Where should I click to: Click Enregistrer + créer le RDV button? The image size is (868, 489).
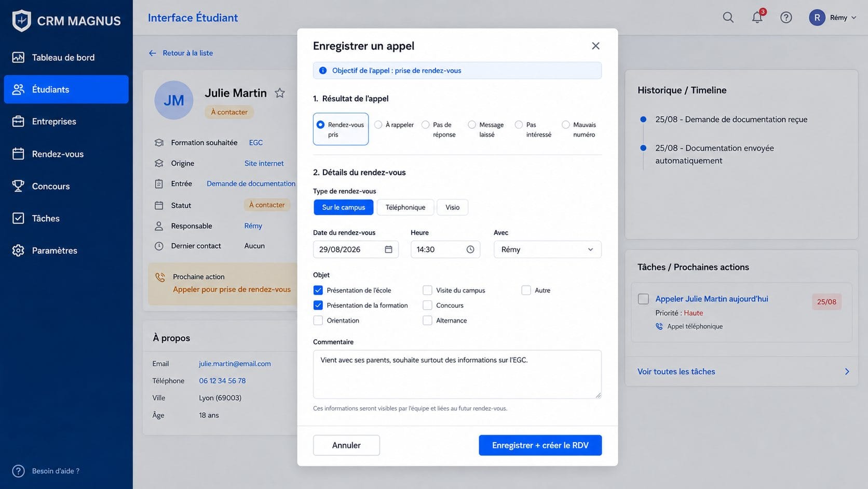click(540, 445)
